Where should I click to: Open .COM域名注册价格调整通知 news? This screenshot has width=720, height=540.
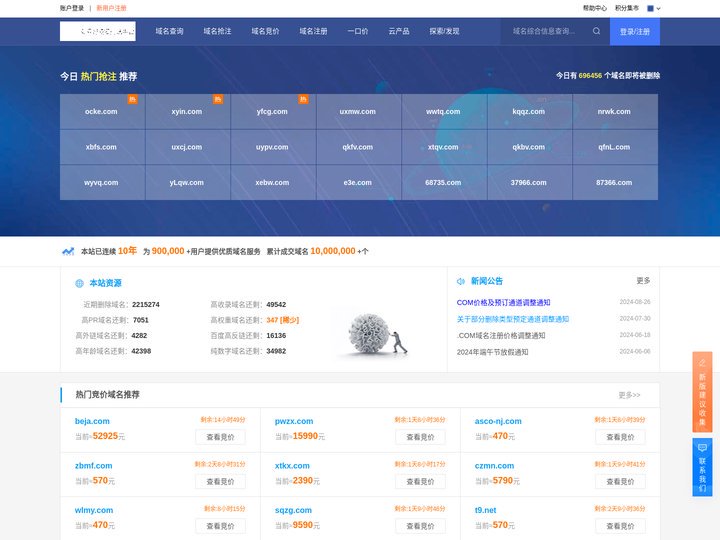tap(501, 336)
